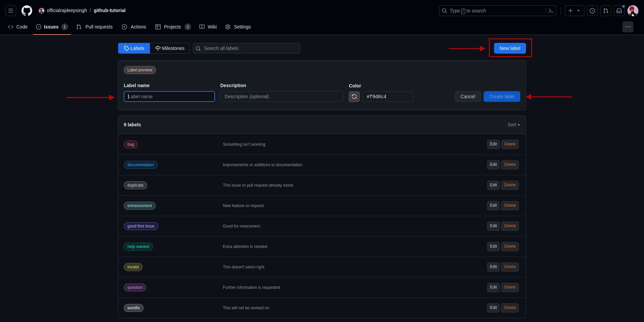Open the global pull requests icon in header
644x322 pixels.
coord(606,11)
